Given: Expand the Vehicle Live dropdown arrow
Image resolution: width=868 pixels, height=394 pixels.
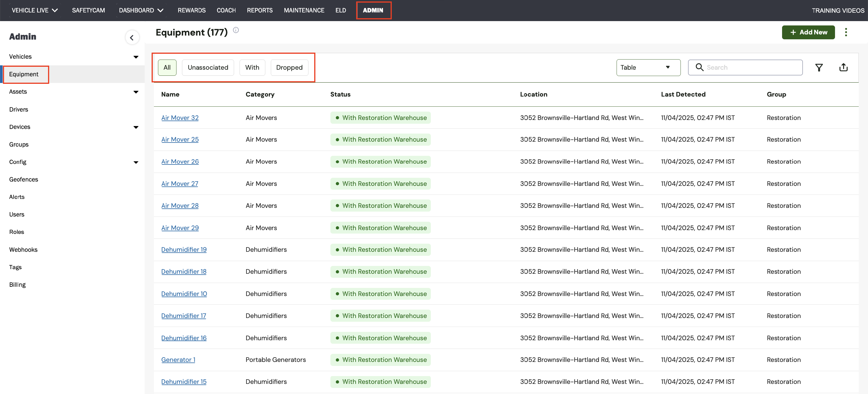Looking at the screenshot, I should click(x=55, y=10).
